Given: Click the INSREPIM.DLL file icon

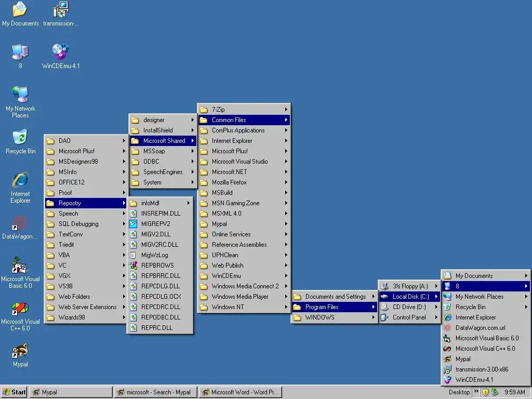Looking at the screenshot, I should click(134, 214).
